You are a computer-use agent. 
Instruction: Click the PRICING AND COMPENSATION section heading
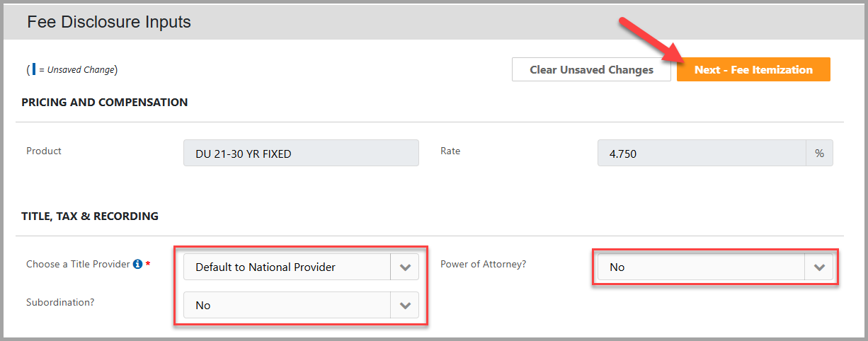(x=105, y=102)
